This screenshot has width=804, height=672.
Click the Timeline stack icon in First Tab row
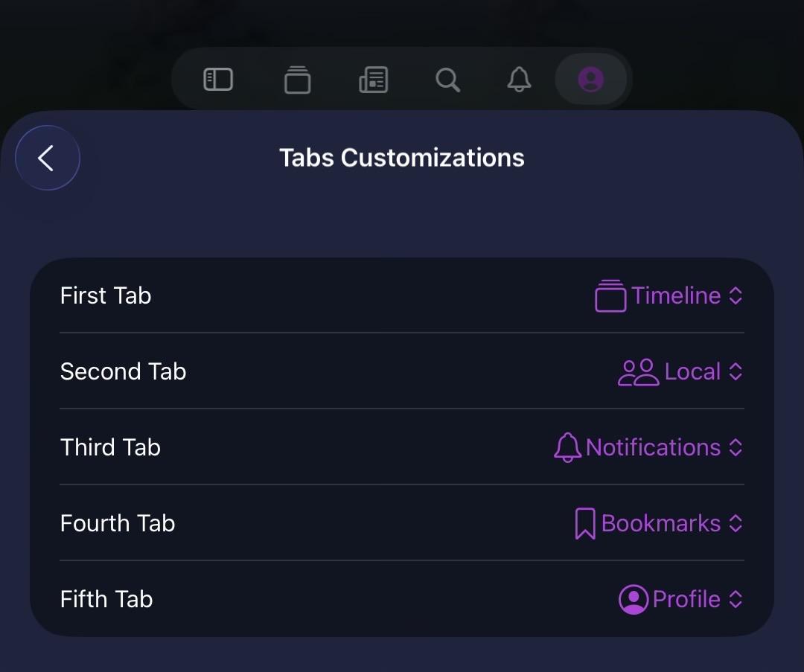[x=610, y=295]
